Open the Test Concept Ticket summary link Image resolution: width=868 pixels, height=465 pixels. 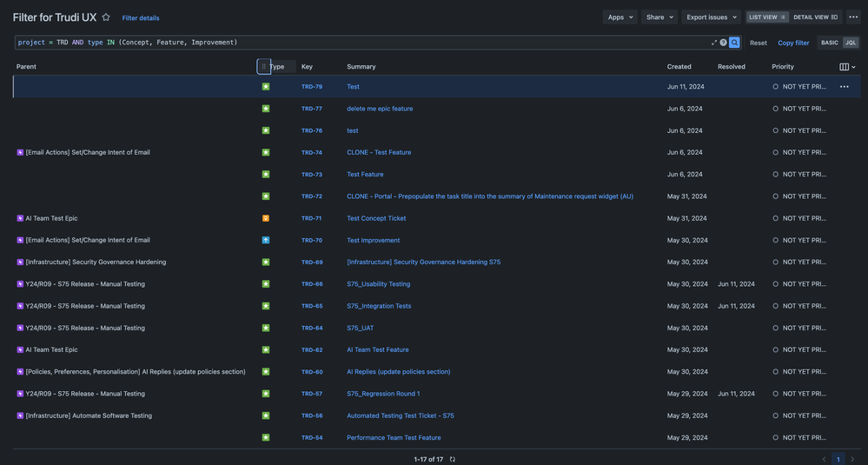click(376, 218)
